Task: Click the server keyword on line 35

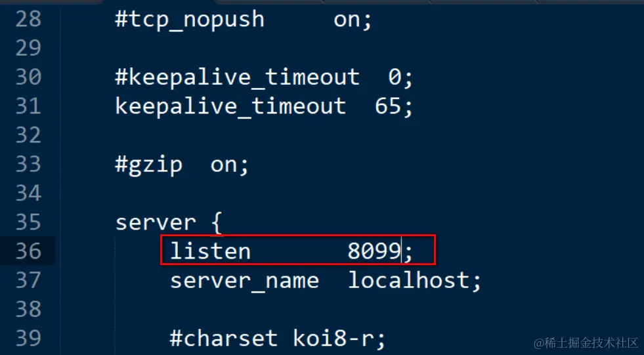Action: coord(156,223)
